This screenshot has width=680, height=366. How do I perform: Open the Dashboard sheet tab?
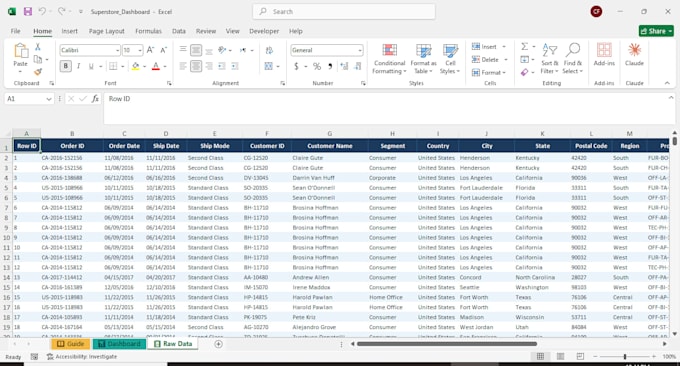click(119, 344)
